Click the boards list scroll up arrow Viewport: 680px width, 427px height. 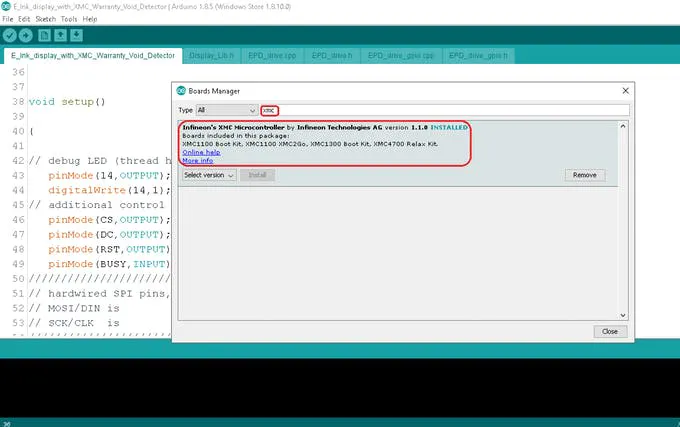pos(623,126)
